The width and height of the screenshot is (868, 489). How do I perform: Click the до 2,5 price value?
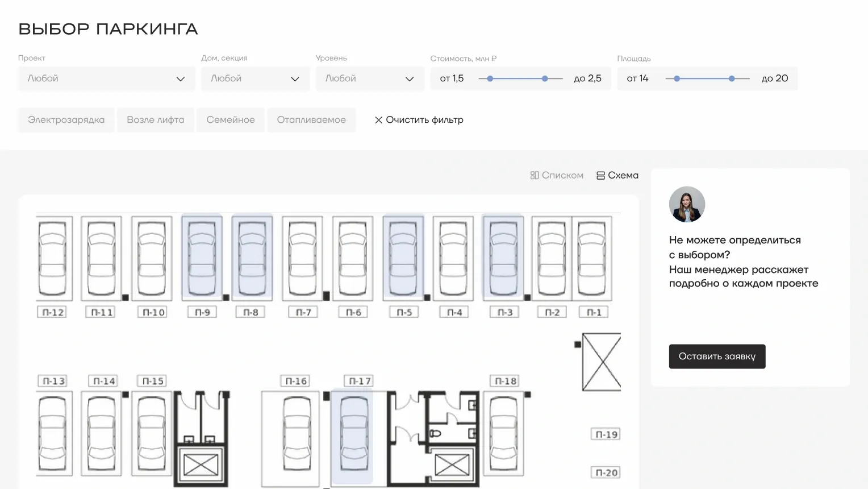pyautogui.click(x=587, y=78)
